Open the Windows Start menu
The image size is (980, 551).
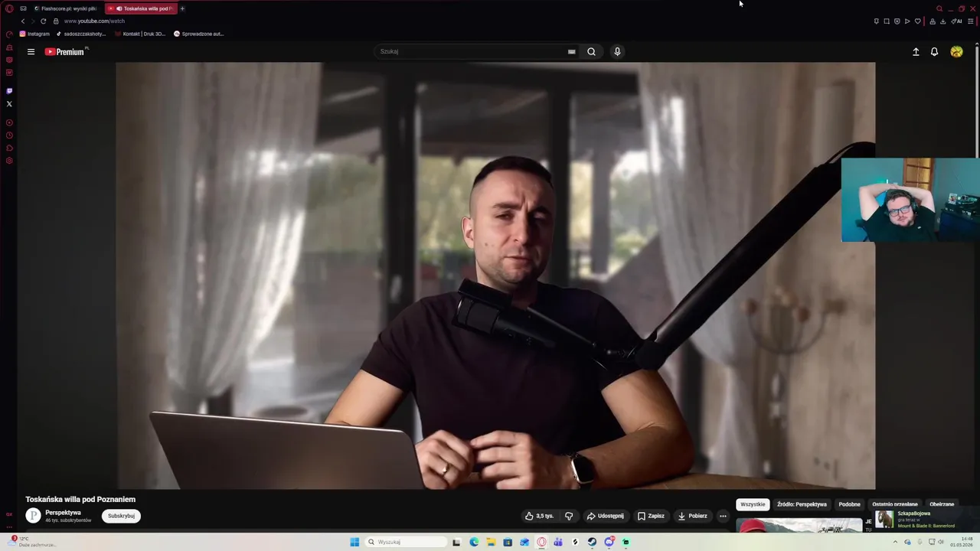(x=354, y=542)
